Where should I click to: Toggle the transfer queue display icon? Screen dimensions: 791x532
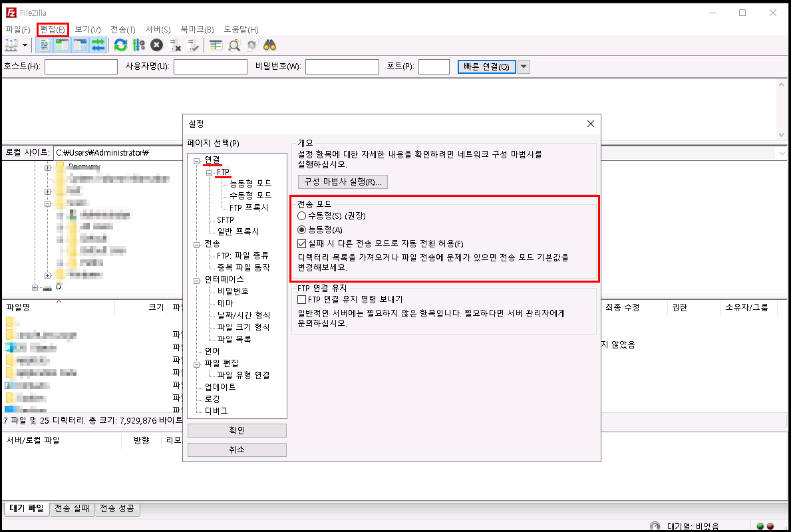(x=98, y=45)
